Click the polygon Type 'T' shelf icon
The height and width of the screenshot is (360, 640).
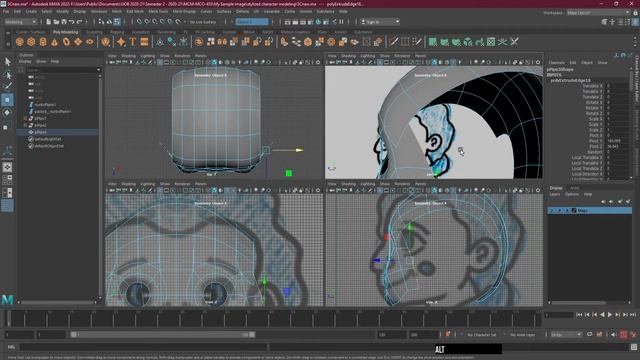133,42
